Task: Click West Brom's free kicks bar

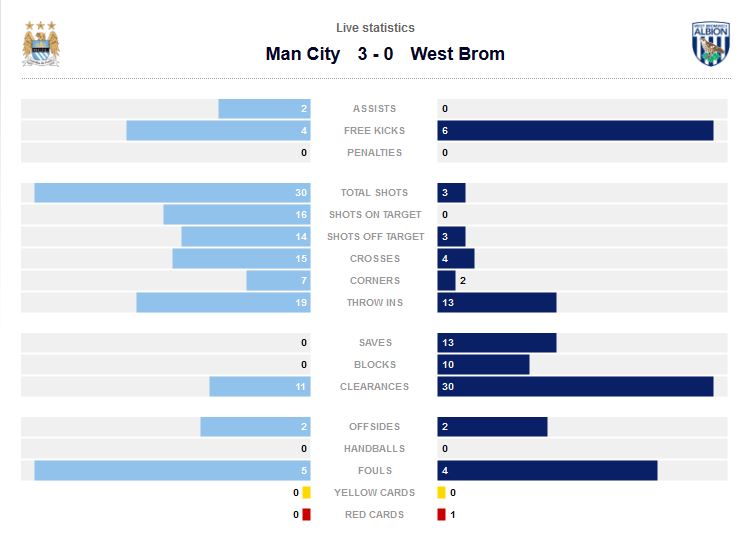Action: point(575,131)
